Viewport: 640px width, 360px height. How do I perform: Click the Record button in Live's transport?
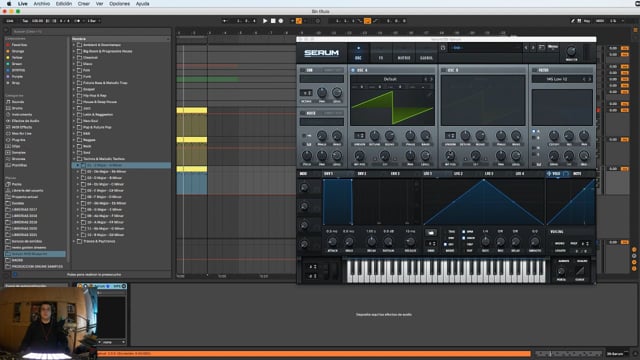[x=281, y=21]
